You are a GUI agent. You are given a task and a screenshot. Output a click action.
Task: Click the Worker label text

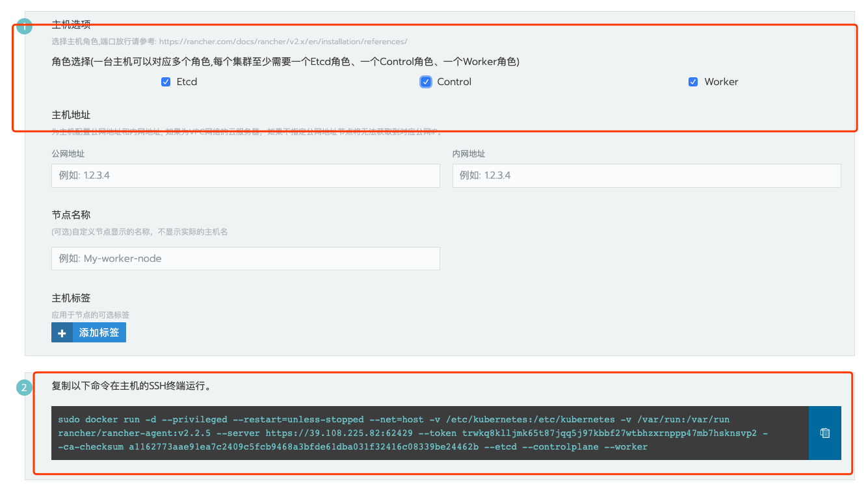(721, 82)
